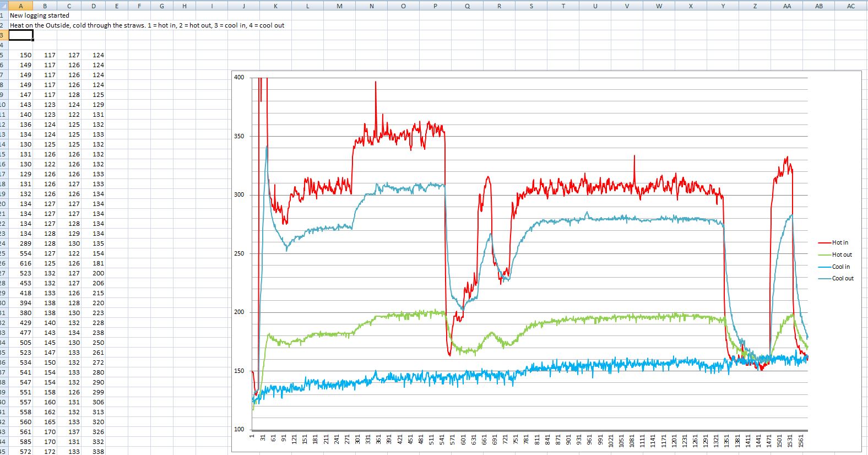
Task: Select column C header
Action: coord(69,6)
